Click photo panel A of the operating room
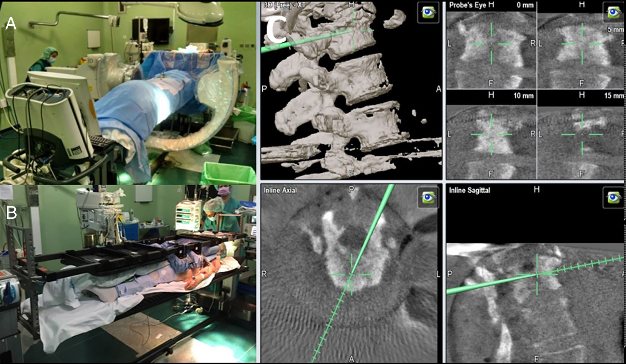 [x=128, y=92]
